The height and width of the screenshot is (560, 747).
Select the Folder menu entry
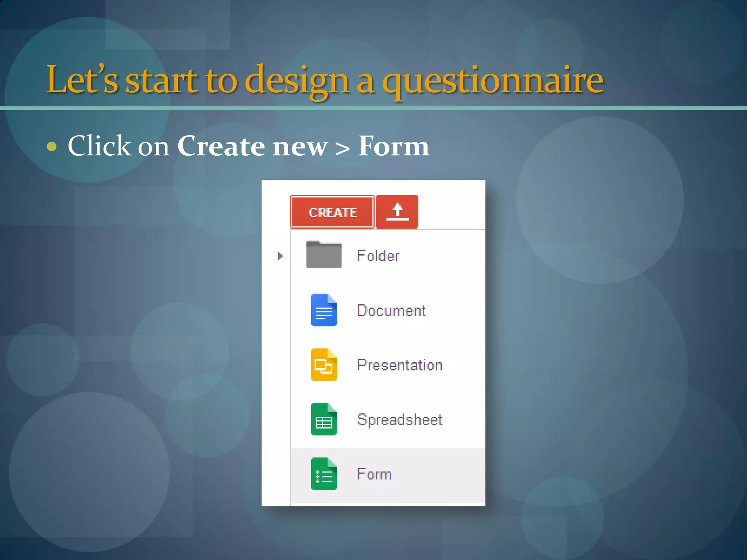(388, 256)
